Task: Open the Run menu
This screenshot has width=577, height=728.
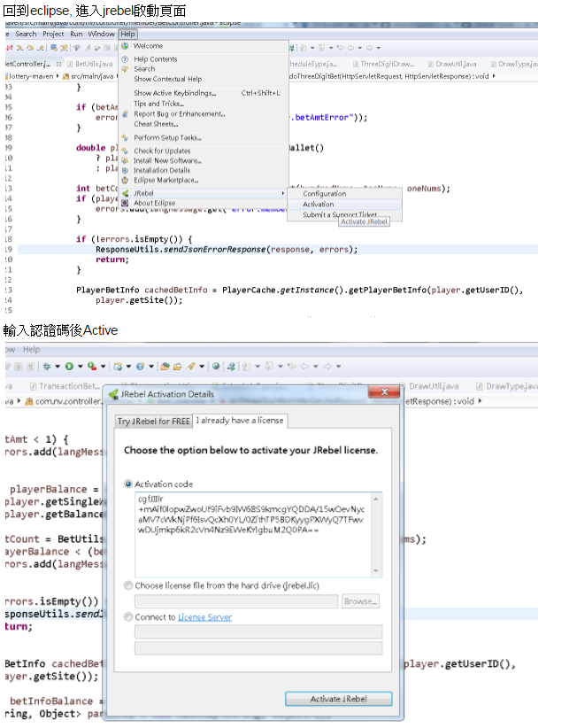Action: click(76, 34)
